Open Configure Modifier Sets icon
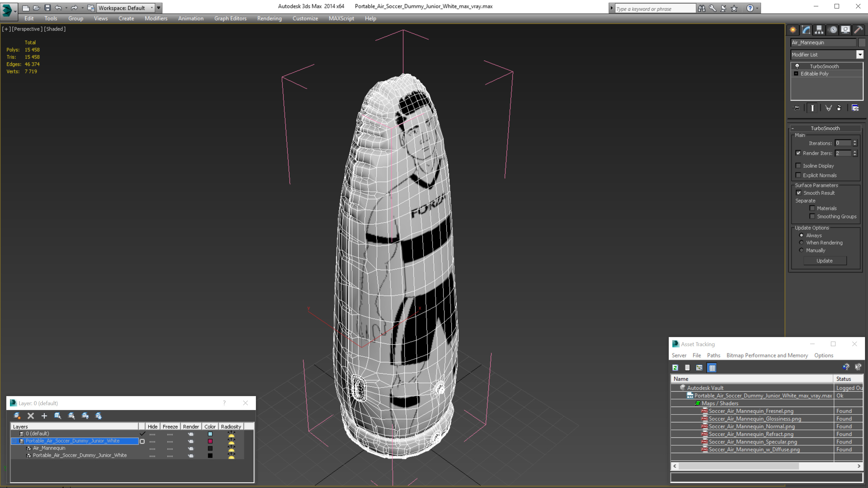 pos(855,108)
